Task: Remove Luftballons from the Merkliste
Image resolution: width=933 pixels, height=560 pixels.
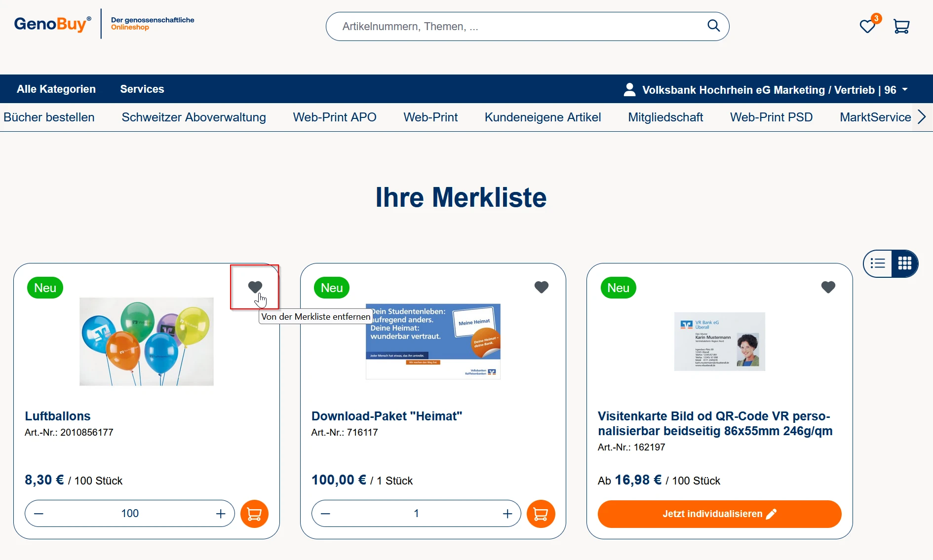Action: pyautogui.click(x=255, y=287)
